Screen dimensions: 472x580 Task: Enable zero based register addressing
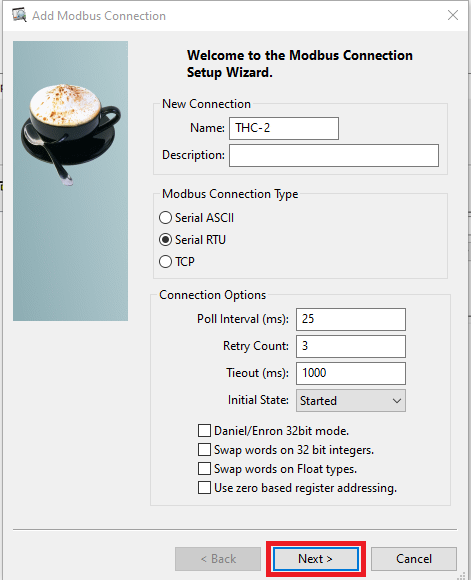[x=205, y=488]
